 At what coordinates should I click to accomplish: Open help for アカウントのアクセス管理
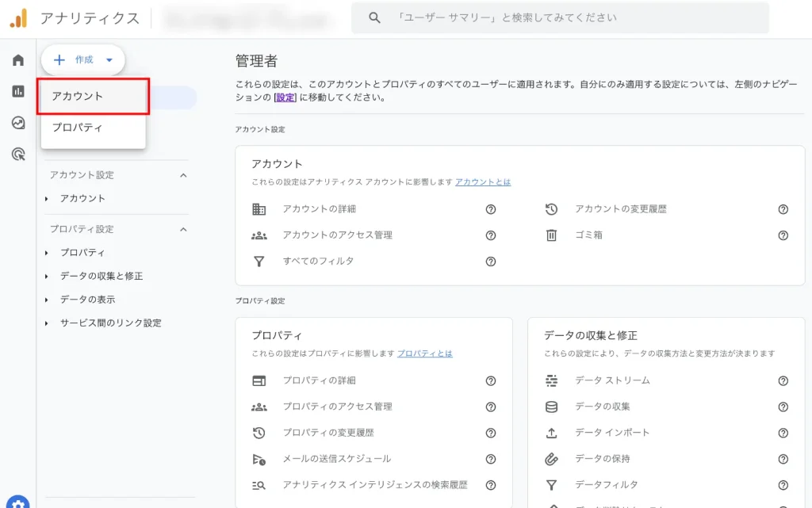click(x=491, y=235)
